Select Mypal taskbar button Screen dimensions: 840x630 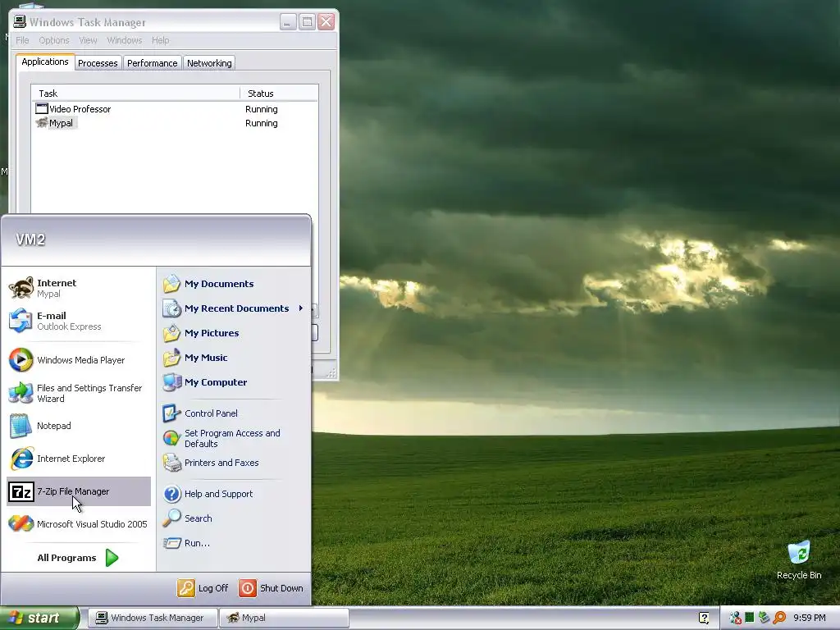tap(285, 618)
